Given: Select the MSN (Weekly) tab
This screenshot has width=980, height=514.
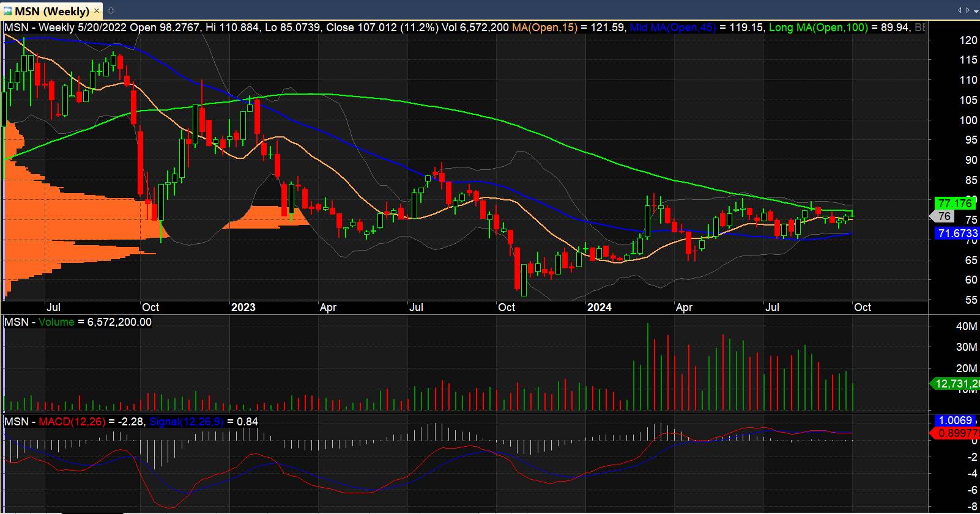Looking at the screenshot, I should (52, 11).
